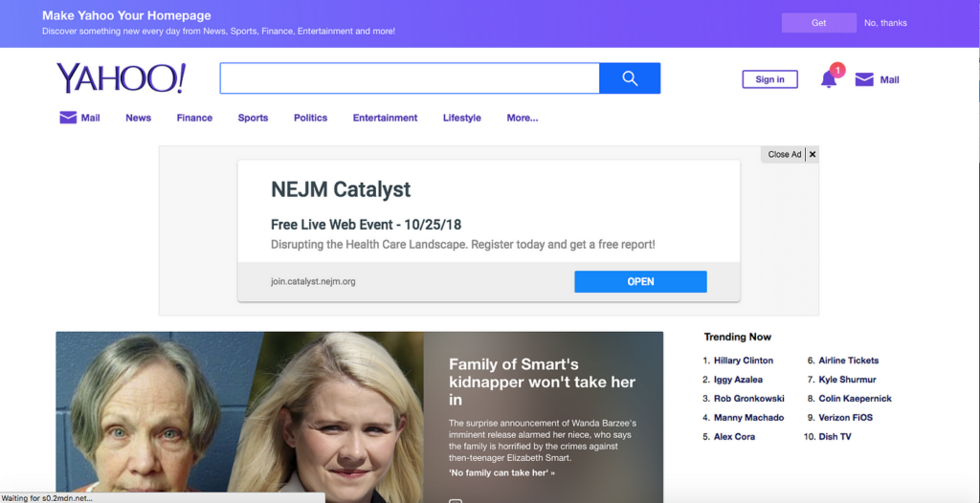Click the NEJM Catalyst ad title
This screenshot has height=503, width=980.
341,188
